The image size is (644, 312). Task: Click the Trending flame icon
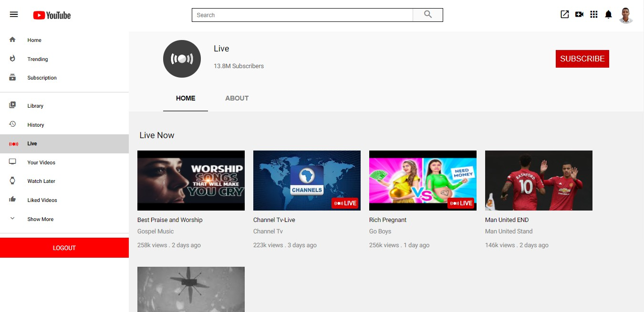coord(12,59)
